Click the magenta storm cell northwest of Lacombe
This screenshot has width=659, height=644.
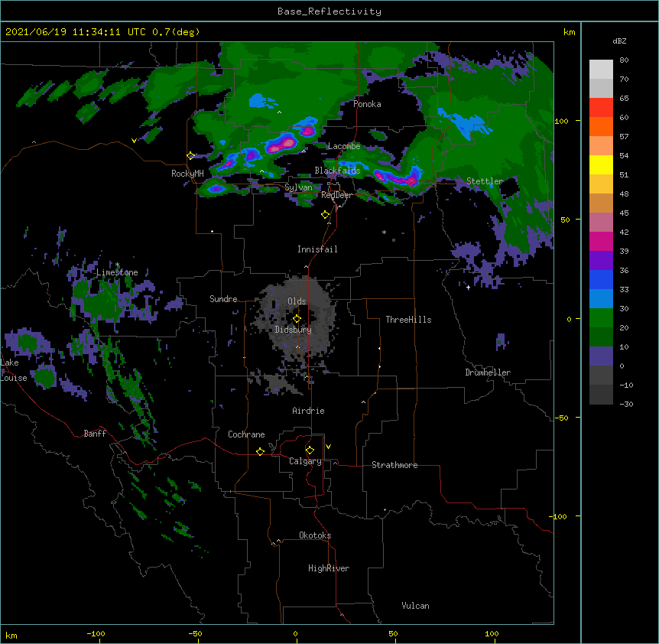[281, 144]
